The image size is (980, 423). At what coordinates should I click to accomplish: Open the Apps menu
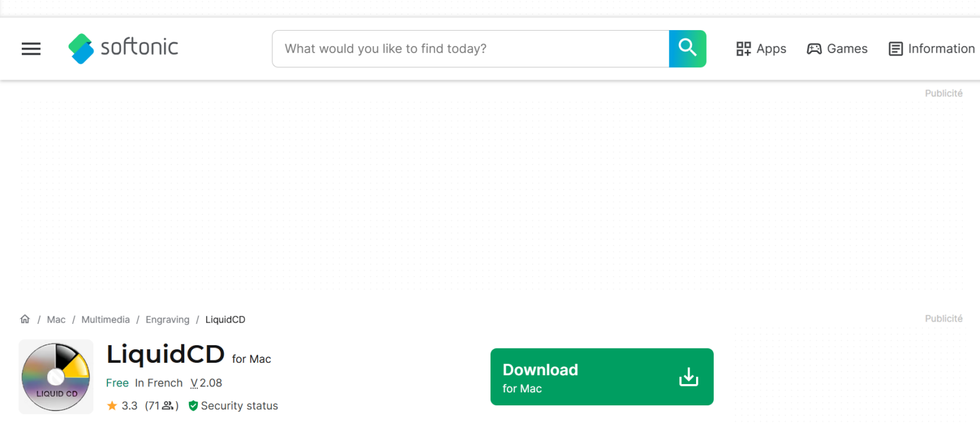tap(761, 49)
